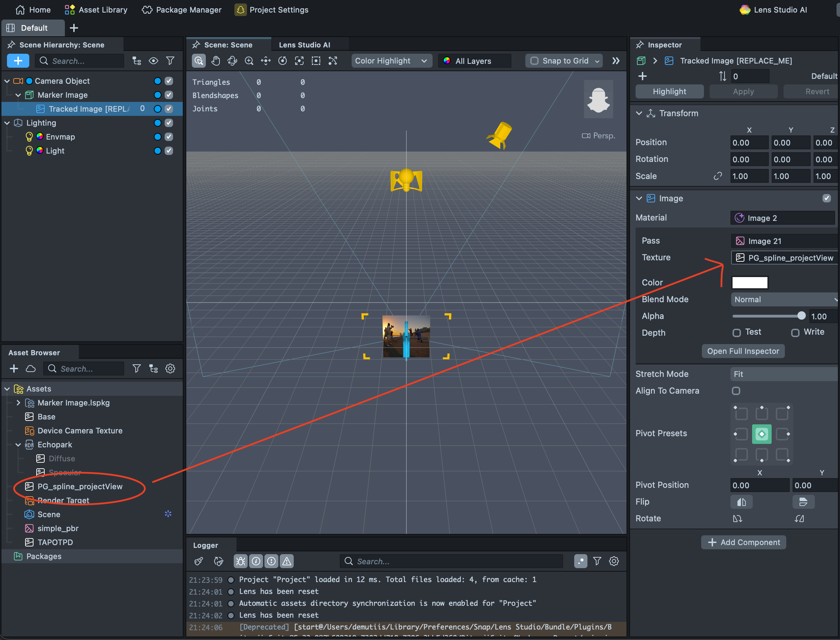The height and width of the screenshot is (640, 840).
Task: Open the cloud icon in Asset Browser
Action: [30, 369]
